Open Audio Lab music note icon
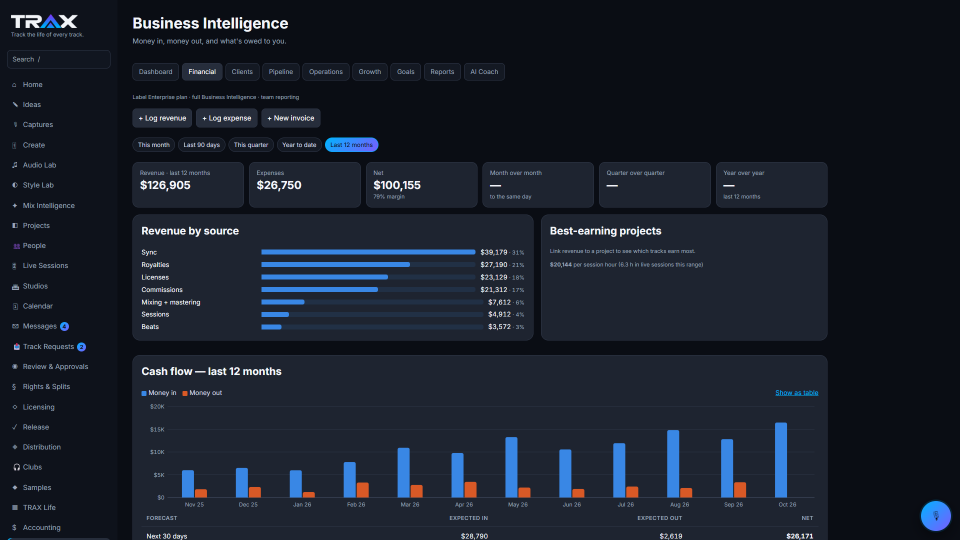The height and width of the screenshot is (540, 960). coord(15,165)
